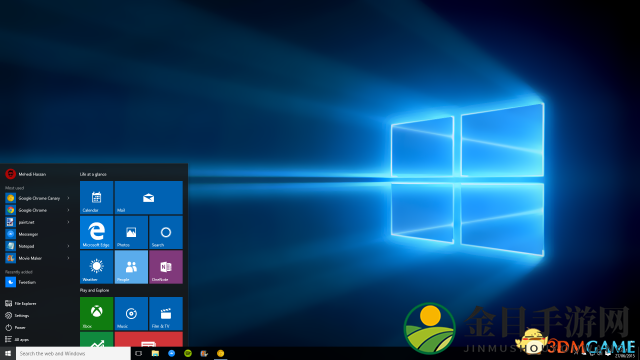640x360 pixels.
Task: Expand Notepad jump list arrow
Action: point(68,246)
